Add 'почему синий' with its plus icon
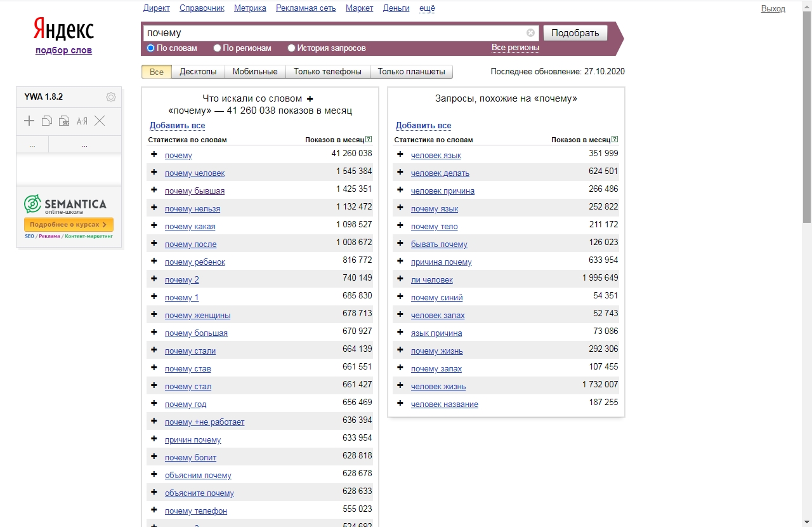The height and width of the screenshot is (527, 812). 400,297
